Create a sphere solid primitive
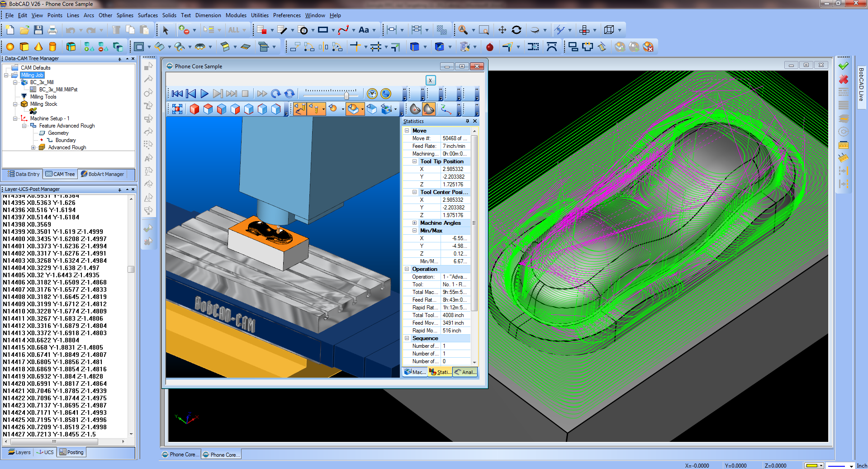Screen dimensions: 868x469 tap(10, 47)
